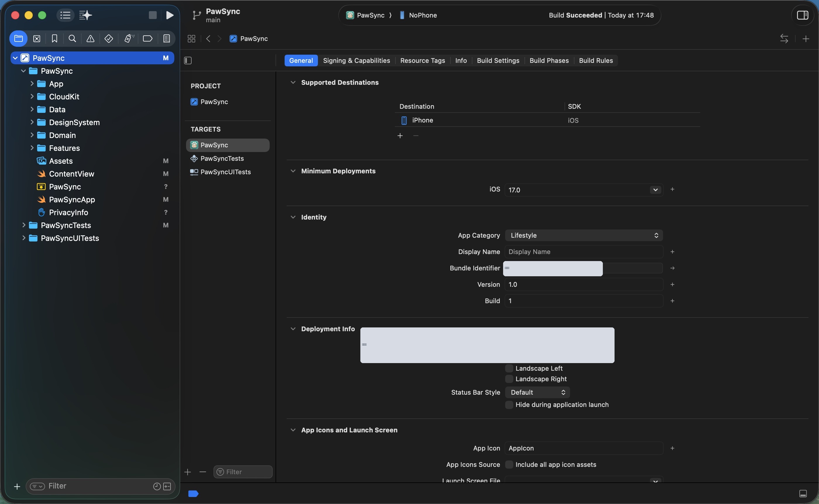
Task: Open the coding assistant sparkle icon
Action: click(85, 15)
